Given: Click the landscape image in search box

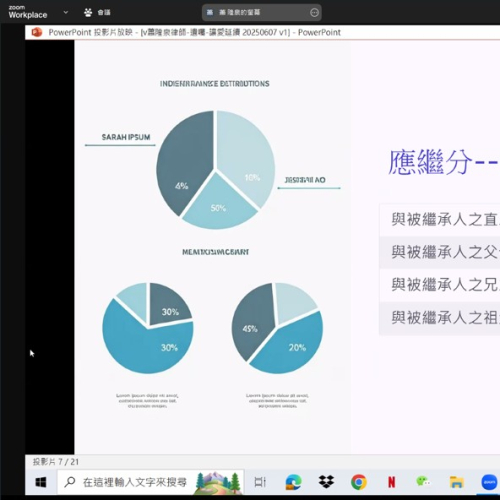Looking at the screenshot, I should 218,482.
